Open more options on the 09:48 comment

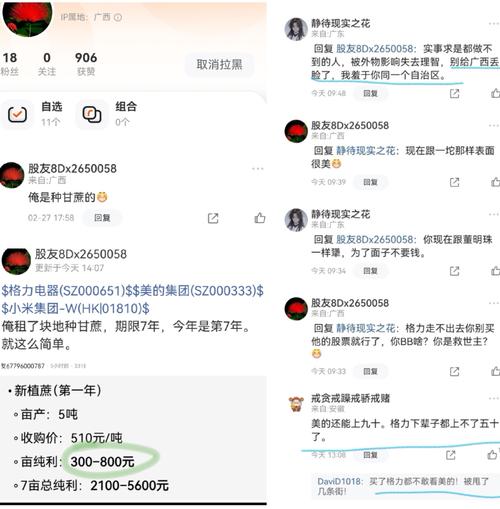tap(494, 24)
